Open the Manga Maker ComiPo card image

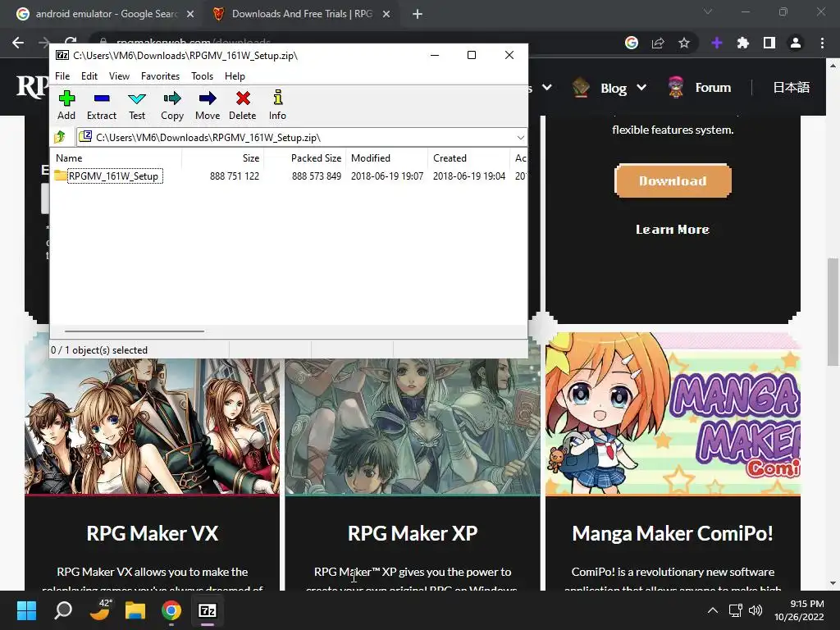(673, 413)
